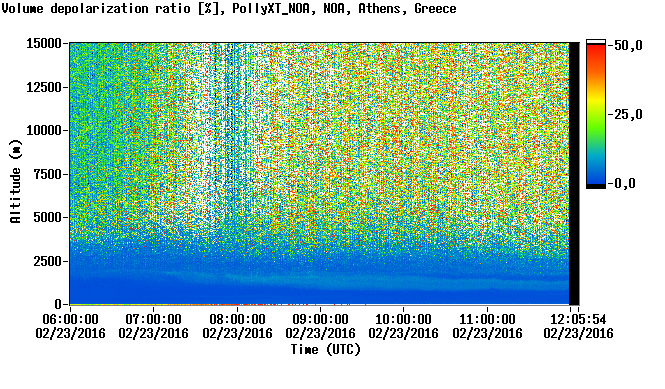Screen dimensions: 665x389
Task: Click the Time (UTC) axis title
Action: coord(326,350)
